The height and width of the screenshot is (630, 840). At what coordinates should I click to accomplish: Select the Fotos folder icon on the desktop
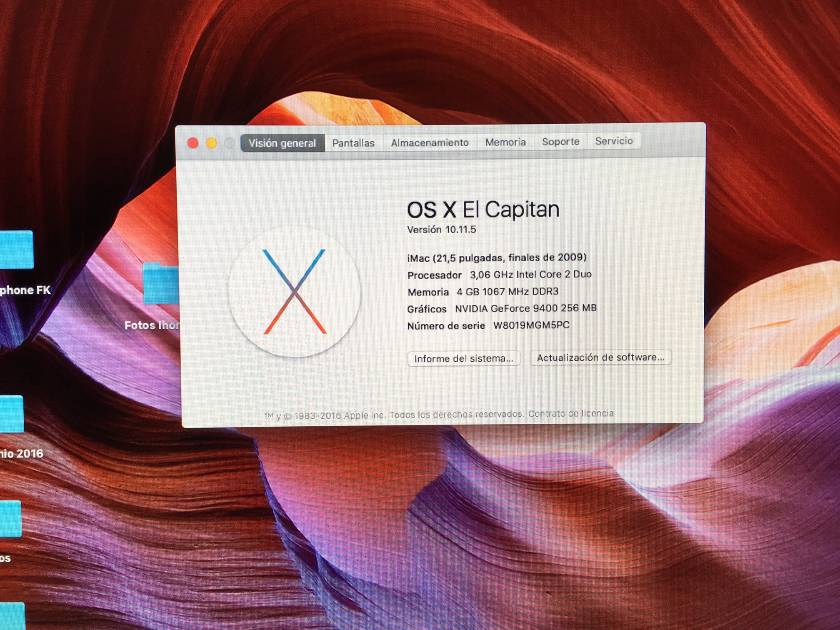click(x=160, y=284)
